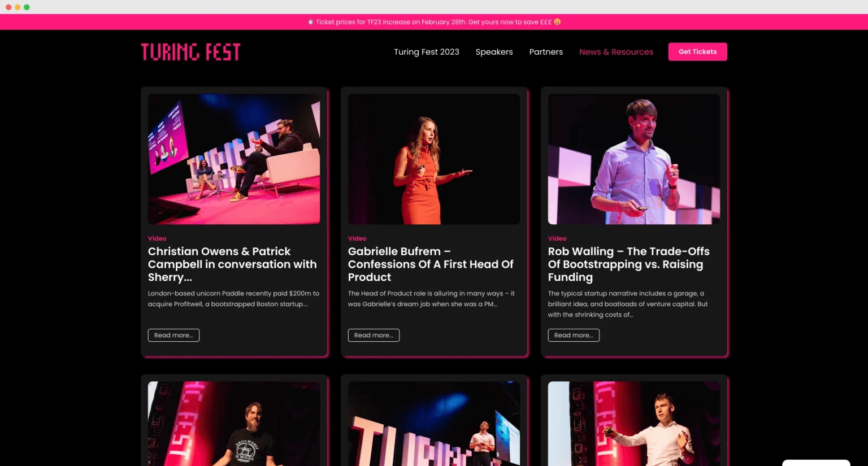
Task: Click the alarm clock emoji in the banner
Action: (x=310, y=21)
